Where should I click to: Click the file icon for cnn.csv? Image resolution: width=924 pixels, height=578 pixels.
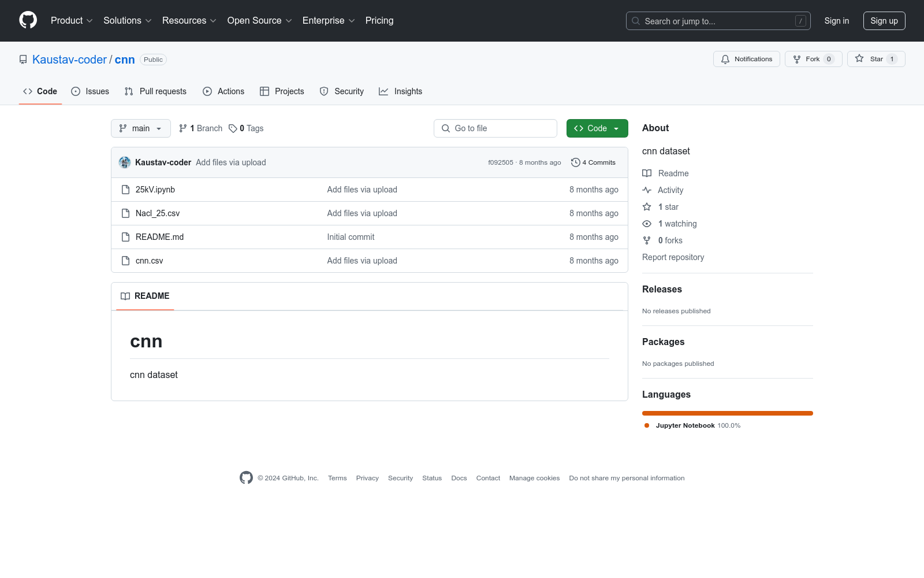click(125, 261)
